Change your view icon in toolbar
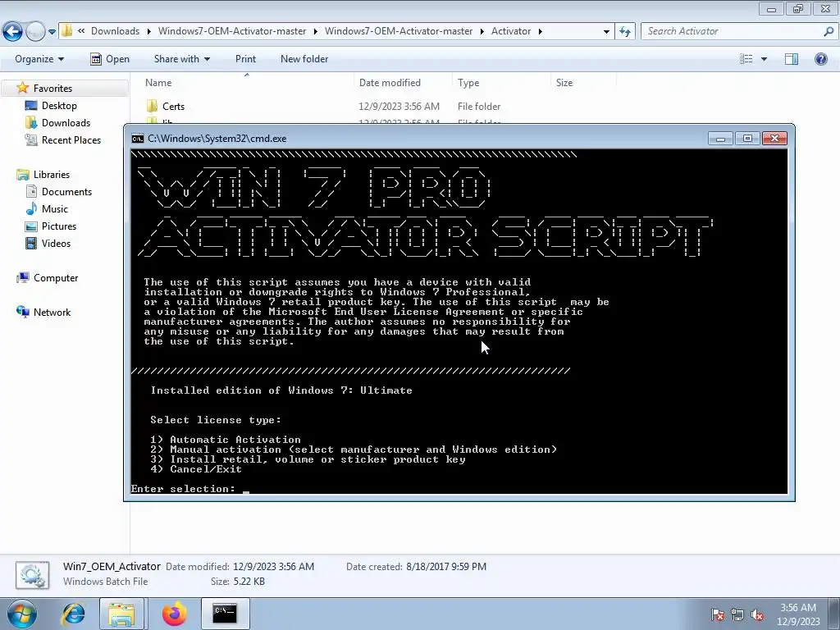Screen dimensions: 840x630 click(x=746, y=59)
